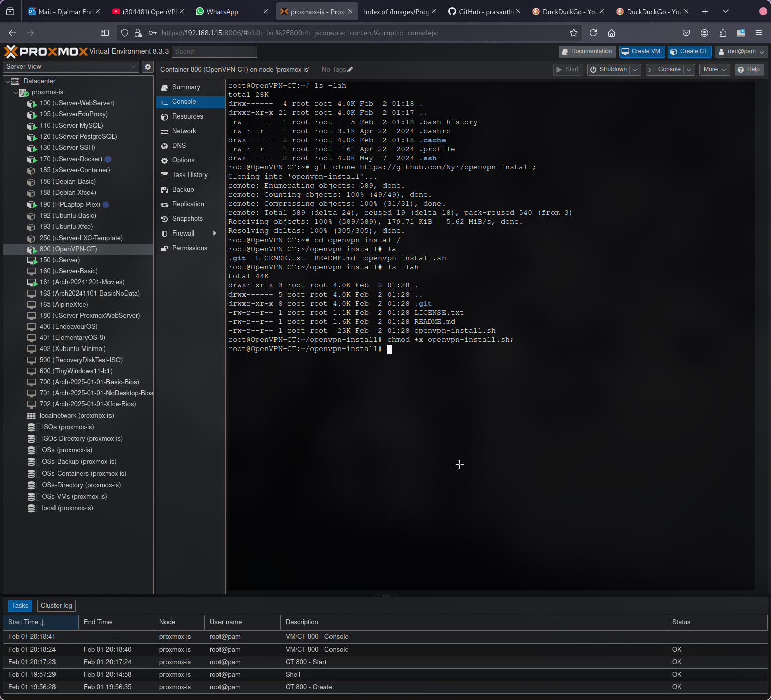The image size is (771, 700).
Task: Toggle the browser sidebar icon
Action: pos(105,33)
